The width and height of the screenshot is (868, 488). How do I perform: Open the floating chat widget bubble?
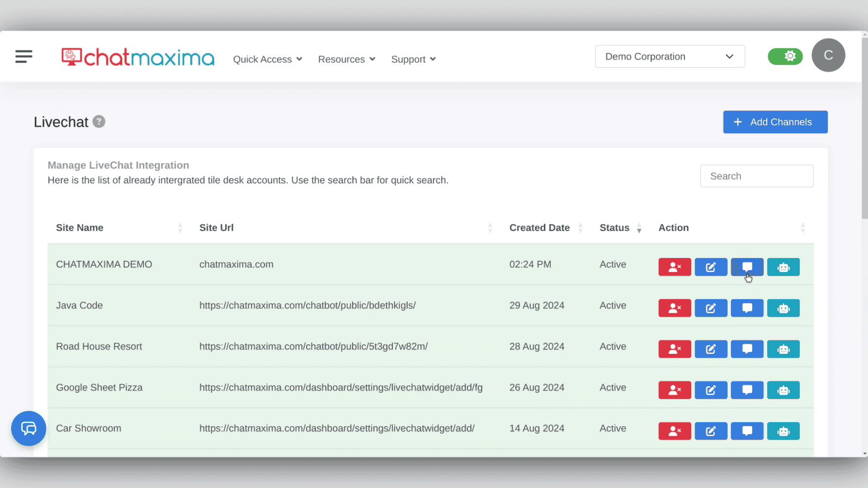pyautogui.click(x=29, y=428)
